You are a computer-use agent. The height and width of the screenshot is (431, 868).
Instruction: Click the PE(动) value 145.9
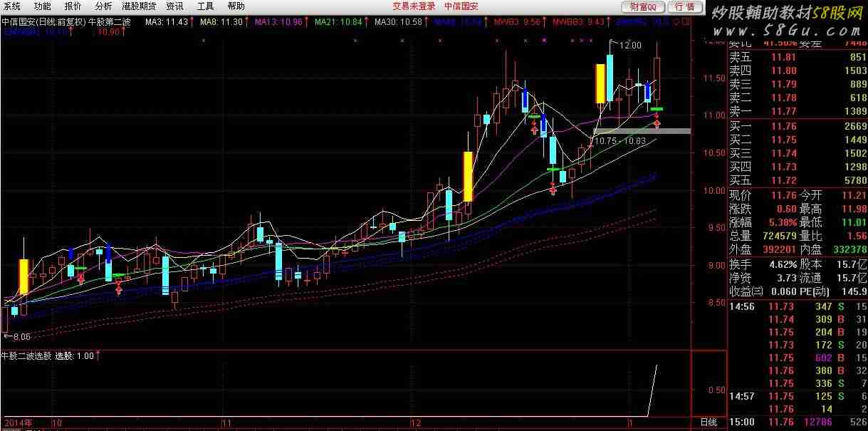click(853, 291)
